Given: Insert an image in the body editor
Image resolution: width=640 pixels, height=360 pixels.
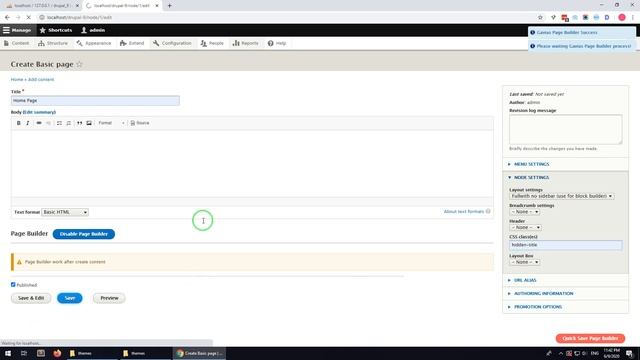Looking at the screenshot, I should coord(89,123).
